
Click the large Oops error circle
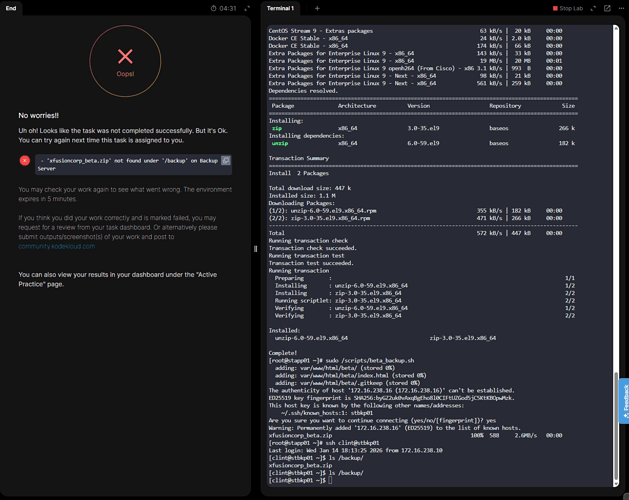(125, 61)
